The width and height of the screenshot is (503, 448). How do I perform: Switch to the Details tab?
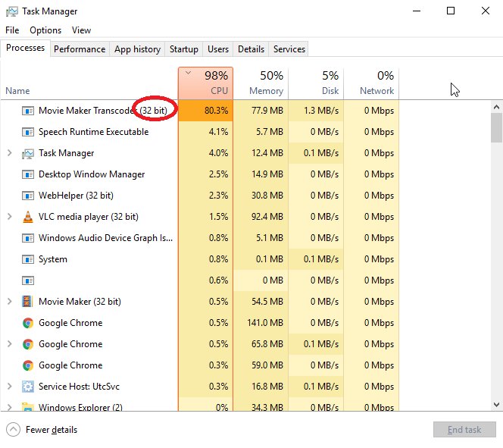(x=251, y=49)
